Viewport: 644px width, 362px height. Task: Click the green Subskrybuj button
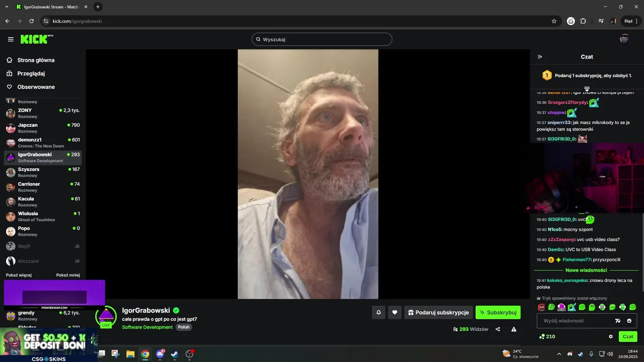tap(498, 312)
